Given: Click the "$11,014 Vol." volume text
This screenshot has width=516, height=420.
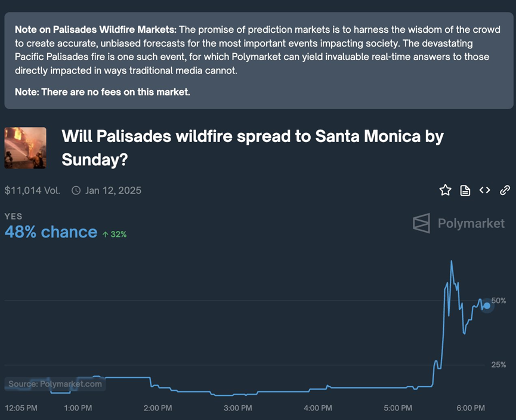Looking at the screenshot, I should pos(32,191).
